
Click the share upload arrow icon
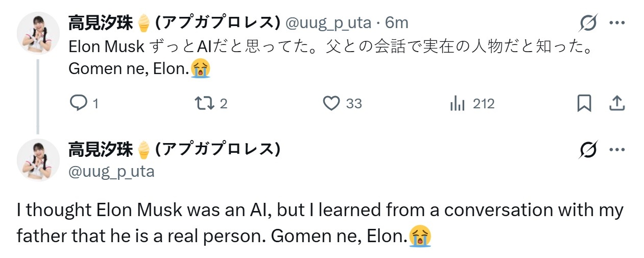click(617, 104)
